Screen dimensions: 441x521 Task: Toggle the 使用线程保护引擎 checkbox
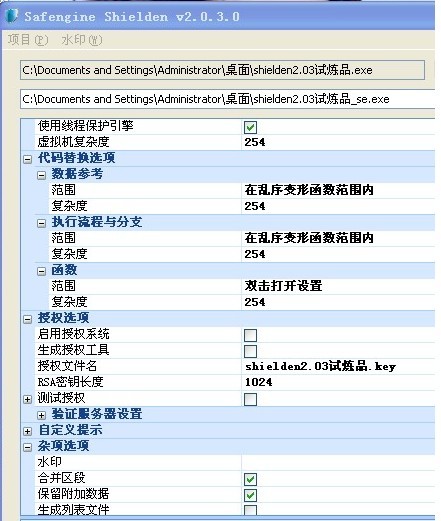point(250,127)
